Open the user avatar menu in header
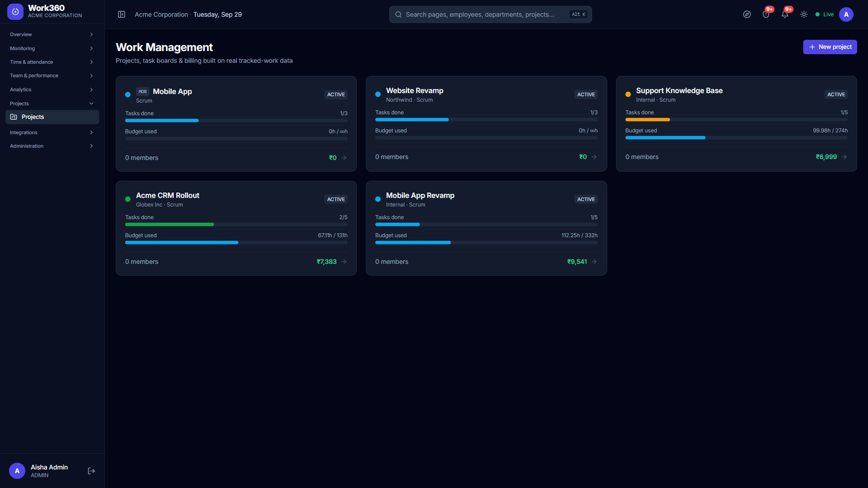This screenshot has width=868, height=488. [846, 14]
